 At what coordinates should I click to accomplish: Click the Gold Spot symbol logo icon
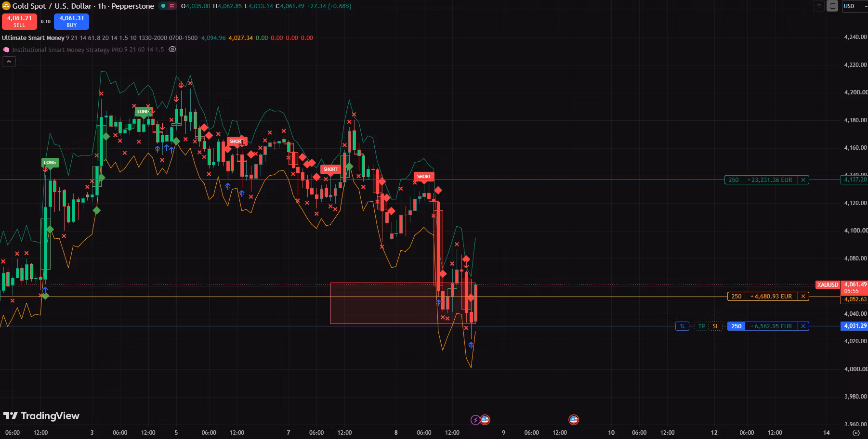click(6, 6)
